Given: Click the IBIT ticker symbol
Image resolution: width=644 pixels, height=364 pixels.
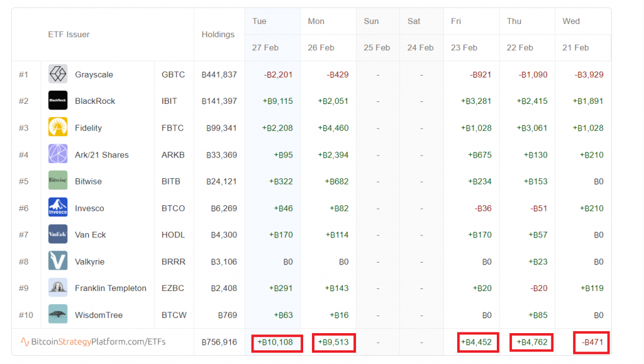Looking at the screenshot, I should point(169,101).
